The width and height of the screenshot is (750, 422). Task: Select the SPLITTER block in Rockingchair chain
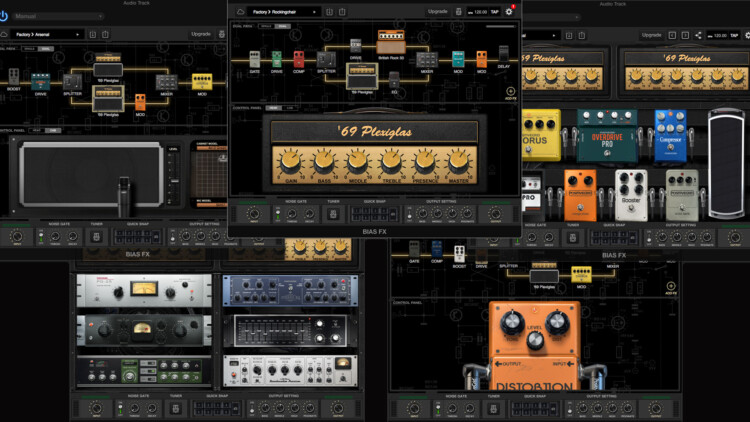[x=326, y=60]
